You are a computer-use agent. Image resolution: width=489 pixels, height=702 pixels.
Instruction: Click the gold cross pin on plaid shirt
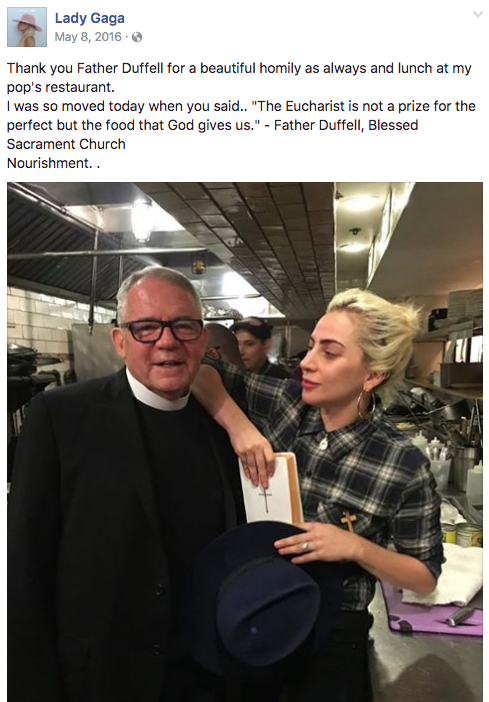click(x=348, y=521)
